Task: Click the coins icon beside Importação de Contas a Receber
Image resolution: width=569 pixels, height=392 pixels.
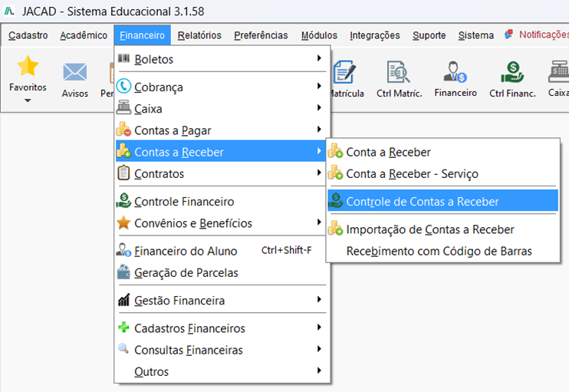Action: tap(335, 229)
